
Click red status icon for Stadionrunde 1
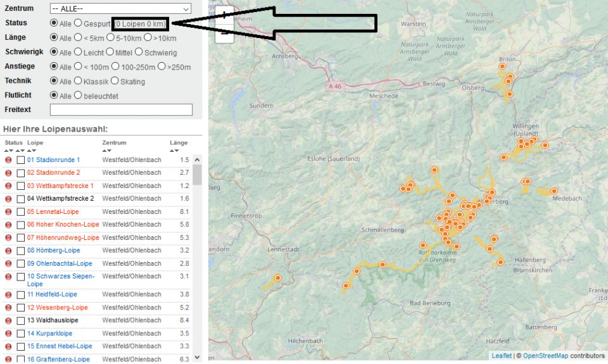pos(9,160)
